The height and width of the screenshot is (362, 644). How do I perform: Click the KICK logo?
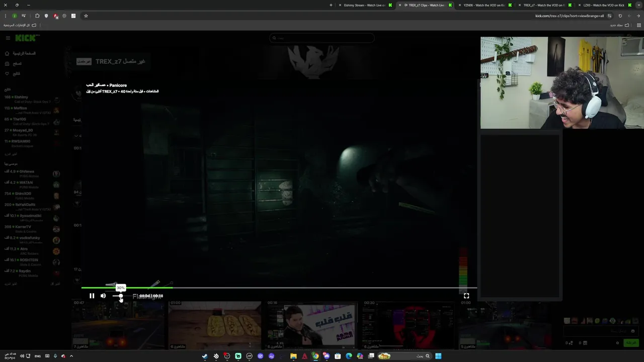click(27, 38)
